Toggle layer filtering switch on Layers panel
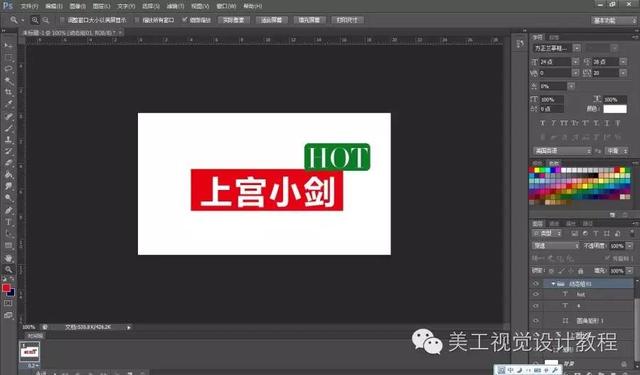The image size is (640, 375). point(632,233)
